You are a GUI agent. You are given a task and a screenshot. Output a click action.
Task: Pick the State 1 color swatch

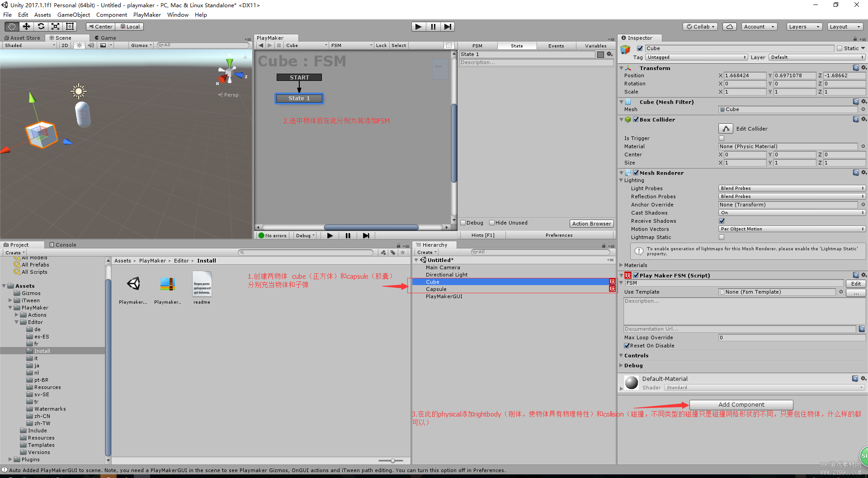click(600, 54)
